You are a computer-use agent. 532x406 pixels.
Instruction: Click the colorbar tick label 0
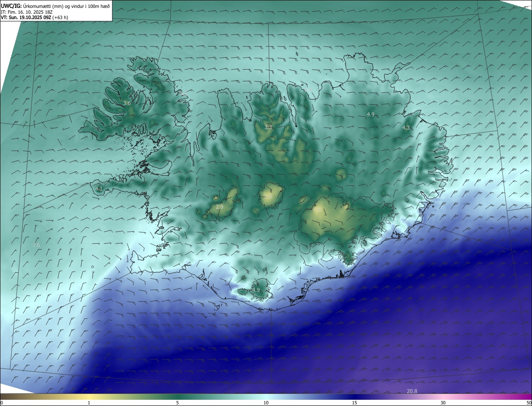(x=2, y=403)
